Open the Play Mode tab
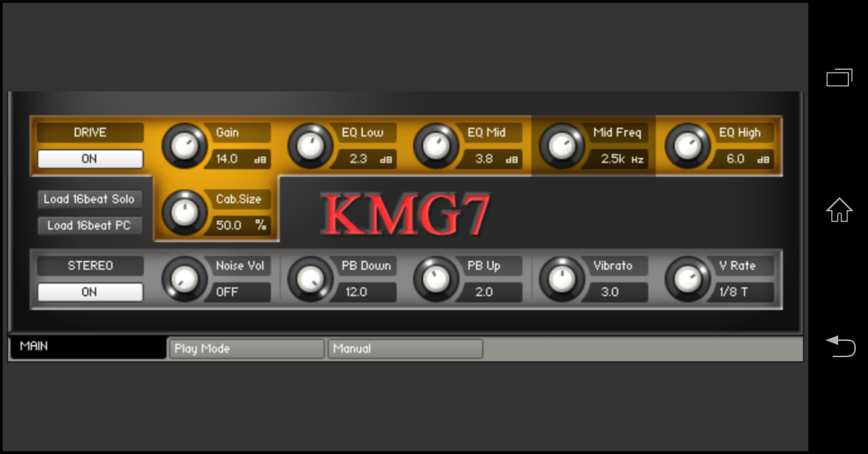This screenshot has height=454, width=868. 246,349
